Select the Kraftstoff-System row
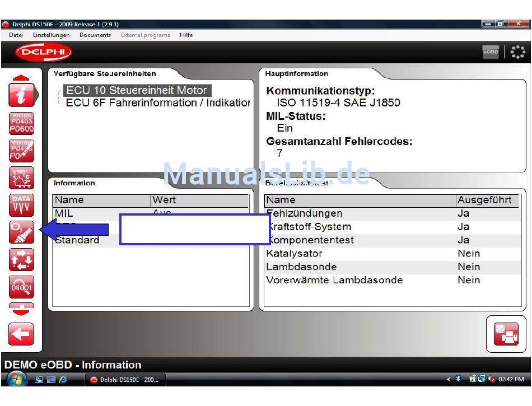 pyautogui.click(x=393, y=227)
